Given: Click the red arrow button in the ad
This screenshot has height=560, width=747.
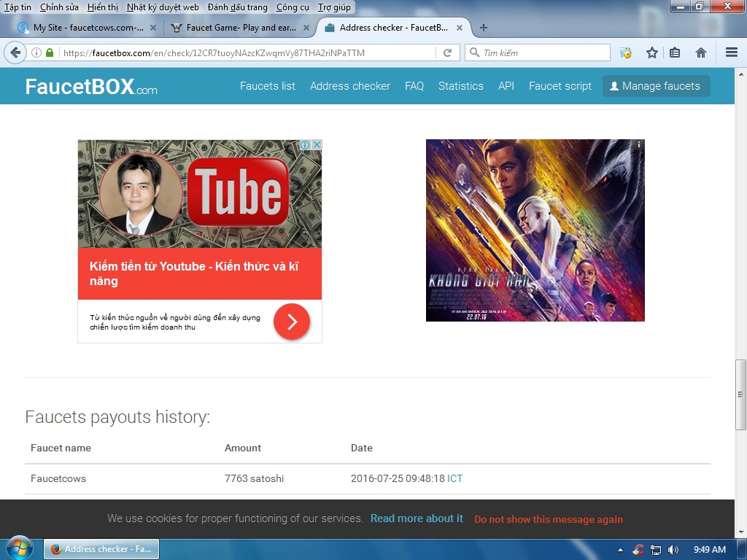Looking at the screenshot, I should click(292, 322).
